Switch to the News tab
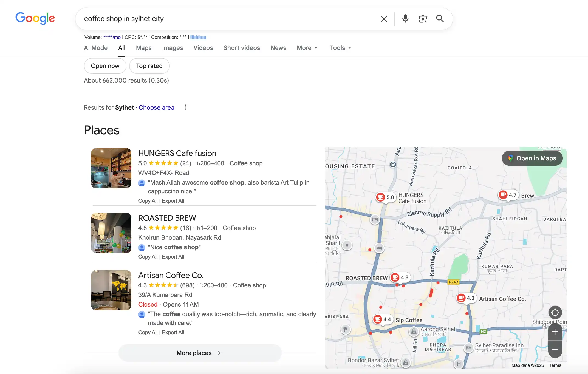 (x=278, y=47)
